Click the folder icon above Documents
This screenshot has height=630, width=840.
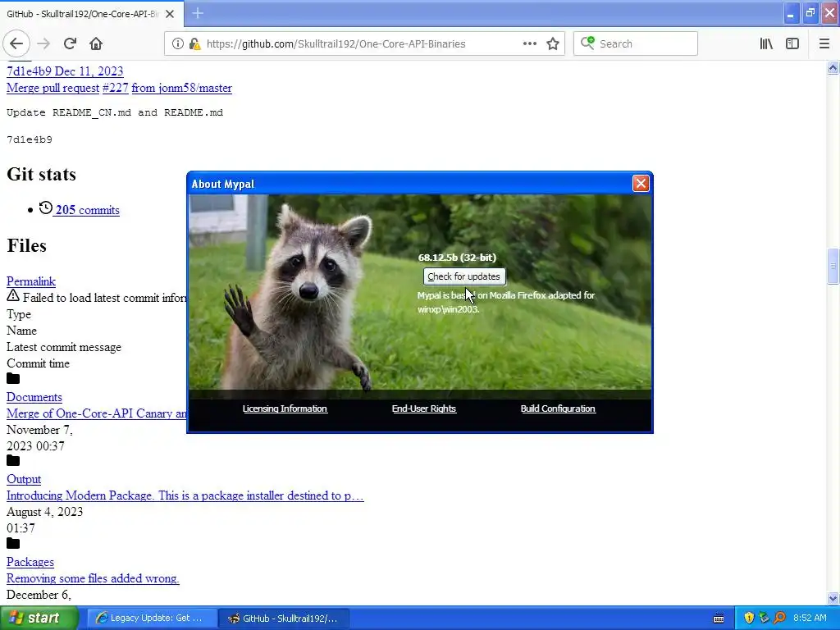tap(13, 379)
